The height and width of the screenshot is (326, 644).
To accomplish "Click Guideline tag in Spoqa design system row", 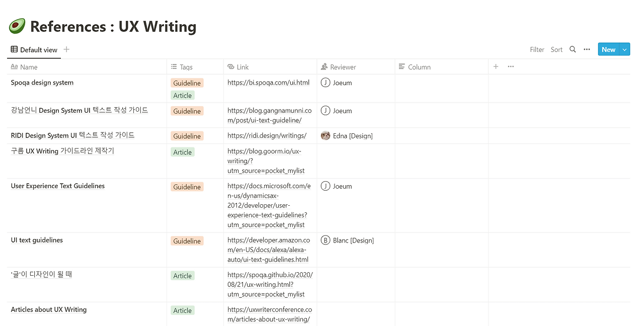I will [x=187, y=83].
